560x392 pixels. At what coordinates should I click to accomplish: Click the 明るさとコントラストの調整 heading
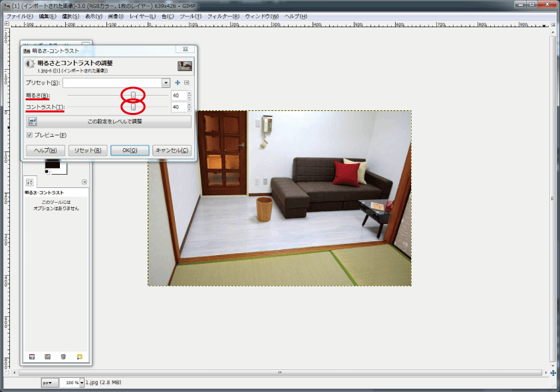pos(75,63)
